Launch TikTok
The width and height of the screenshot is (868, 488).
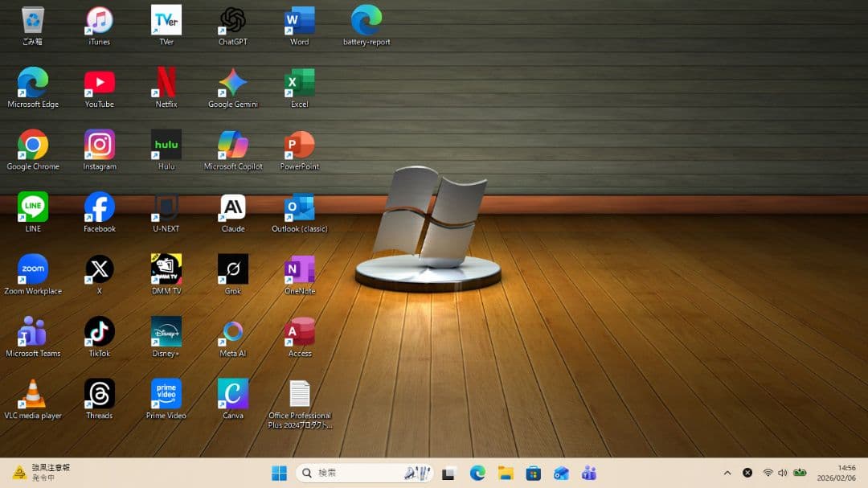(x=99, y=330)
